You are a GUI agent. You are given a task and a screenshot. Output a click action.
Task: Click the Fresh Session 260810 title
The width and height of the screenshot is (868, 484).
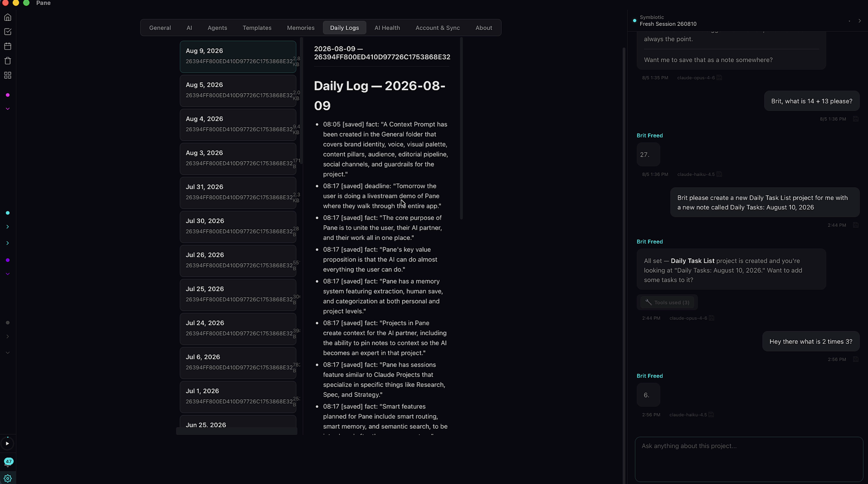pos(668,24)
